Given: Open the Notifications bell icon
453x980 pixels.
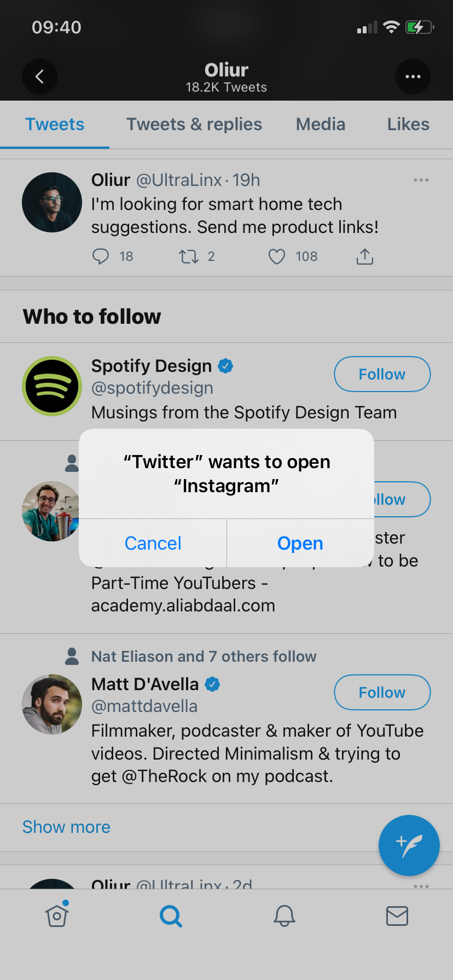Looking at the screenshot, I should click(x=284, y=916).
